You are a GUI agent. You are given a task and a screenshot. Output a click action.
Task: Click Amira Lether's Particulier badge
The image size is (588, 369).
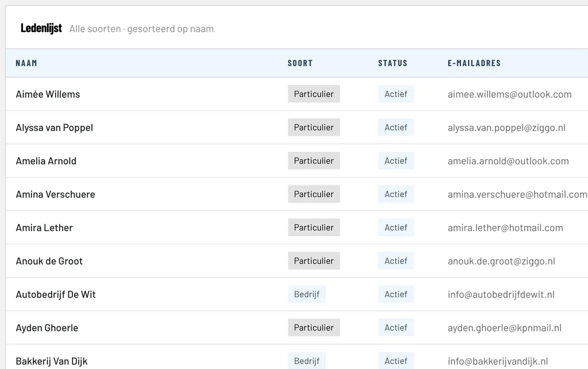(314, 228)
